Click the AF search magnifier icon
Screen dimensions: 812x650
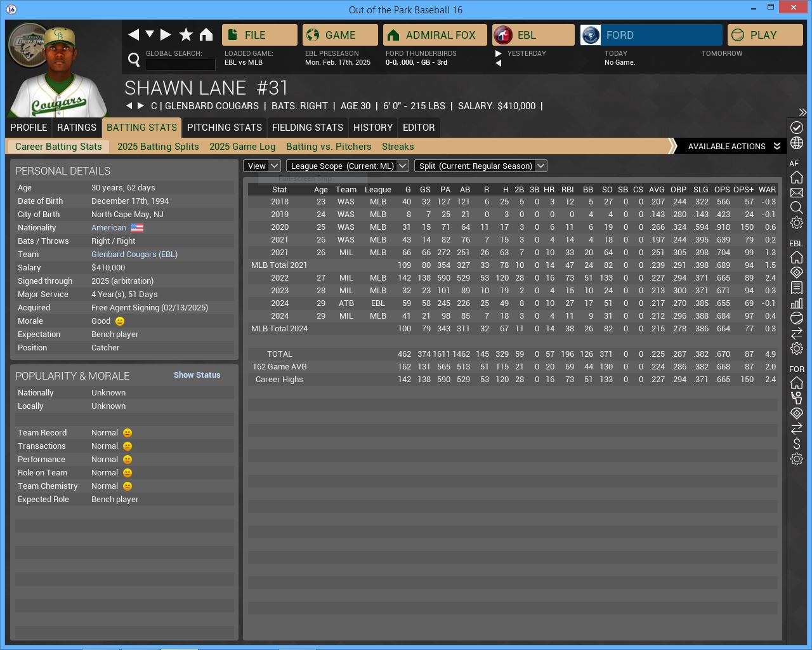[797, 208]
